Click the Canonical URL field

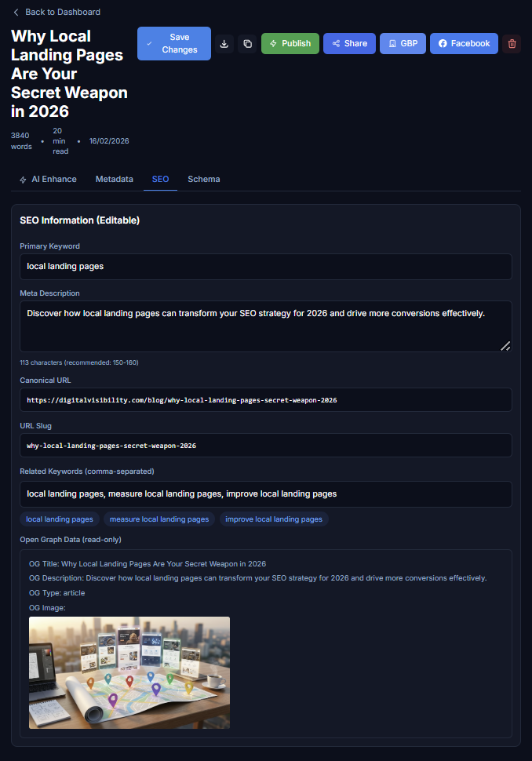(266, 400)
